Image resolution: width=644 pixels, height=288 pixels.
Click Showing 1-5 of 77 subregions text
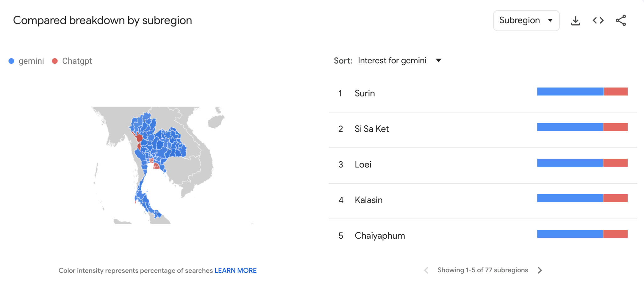coord(482,270)
